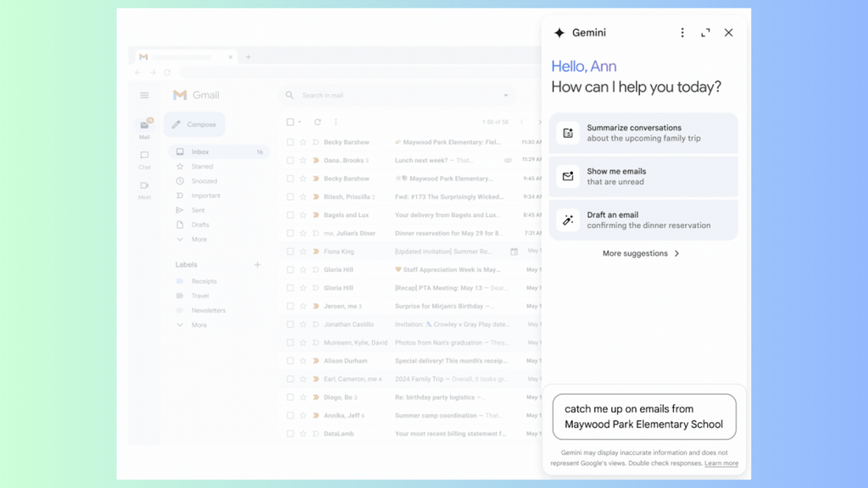Image resolution: width=868 pixels, height=488 pixels.
Task: Create new label with plus icon
Action: [258, 264]
